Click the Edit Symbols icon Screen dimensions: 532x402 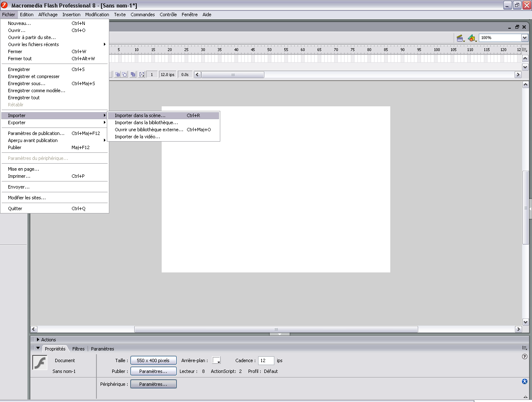(472, 38)
